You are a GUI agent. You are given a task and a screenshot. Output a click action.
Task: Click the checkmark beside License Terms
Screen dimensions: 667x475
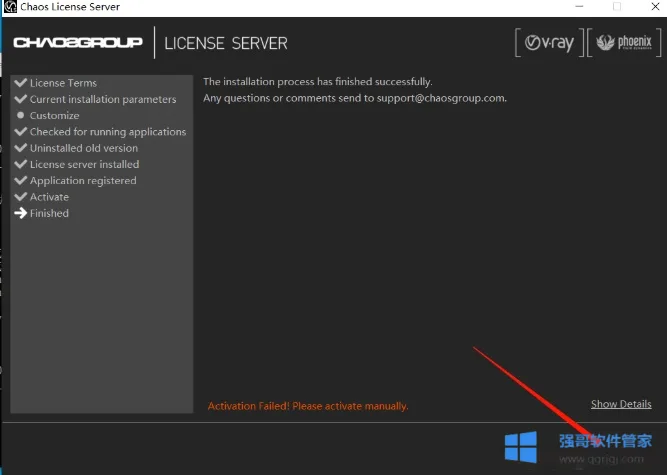(20, 82)
